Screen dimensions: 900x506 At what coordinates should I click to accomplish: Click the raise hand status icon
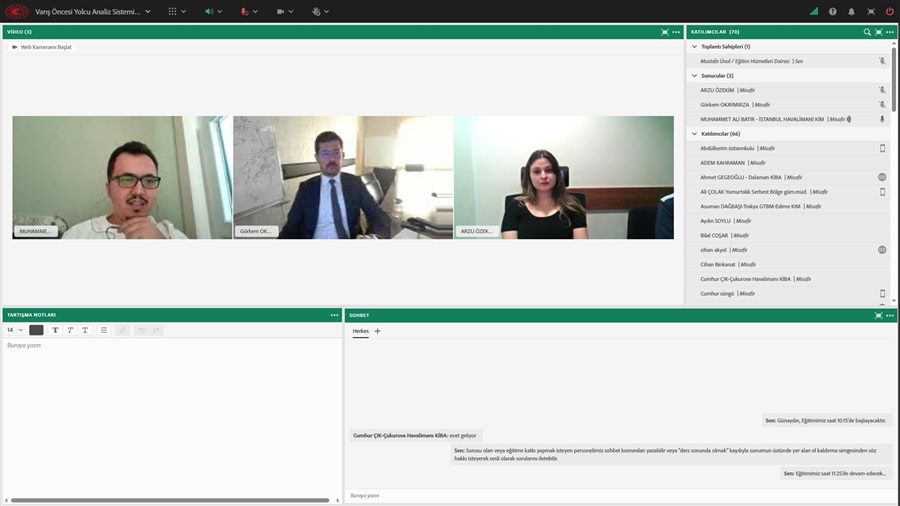(x=316, y=11)
